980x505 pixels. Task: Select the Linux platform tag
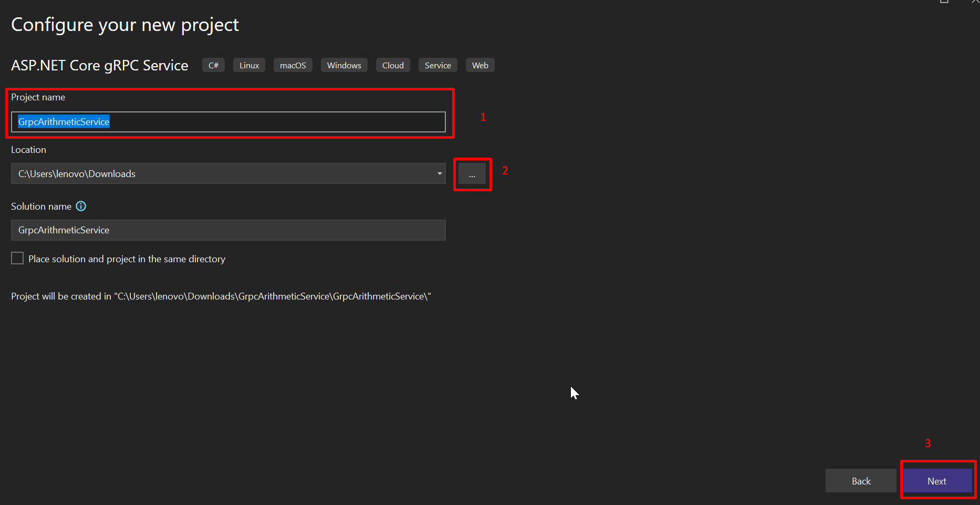[248, 65]
